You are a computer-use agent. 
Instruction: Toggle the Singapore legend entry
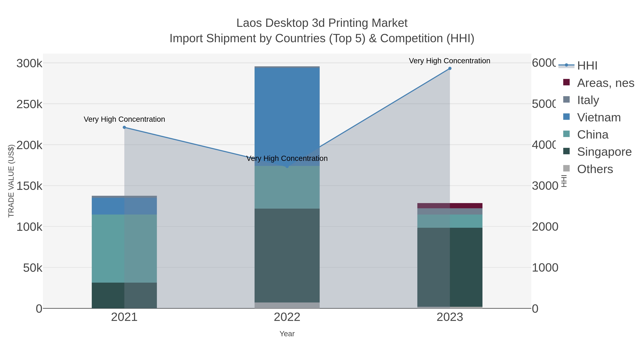tap(597, 152)
